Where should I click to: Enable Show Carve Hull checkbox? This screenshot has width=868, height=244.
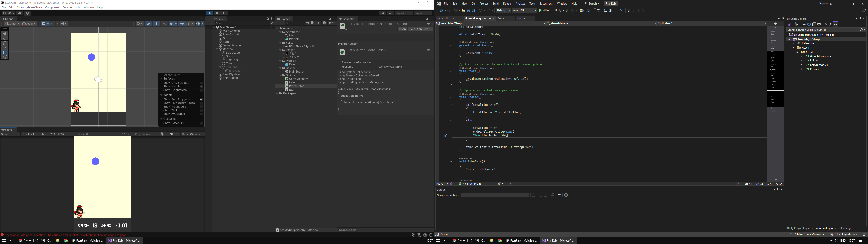point(201,123)
